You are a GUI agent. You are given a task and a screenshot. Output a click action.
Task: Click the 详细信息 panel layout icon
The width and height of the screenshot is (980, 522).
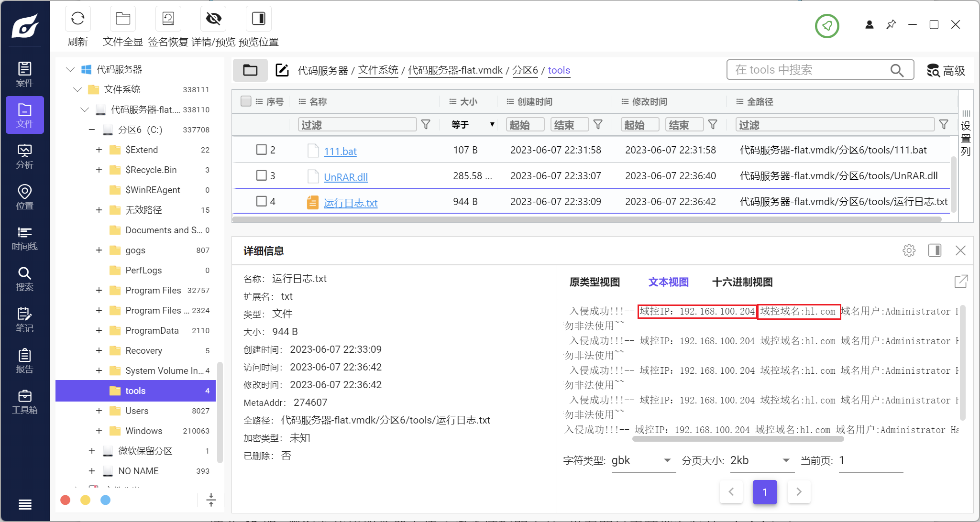click(x=935, y=250)
